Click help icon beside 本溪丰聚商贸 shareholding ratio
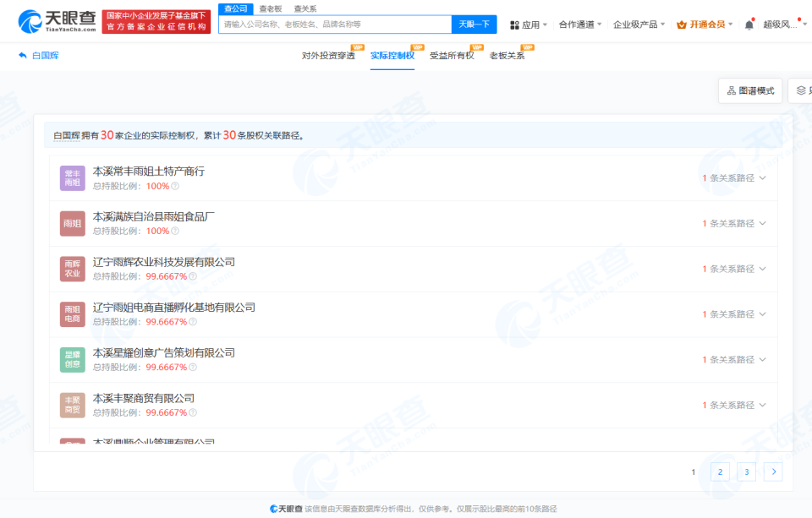 [193, 412]
